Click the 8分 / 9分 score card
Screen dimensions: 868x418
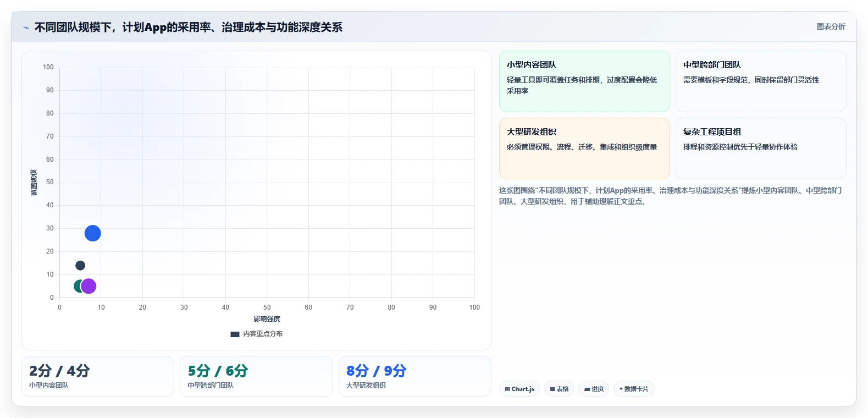[415, 376]
